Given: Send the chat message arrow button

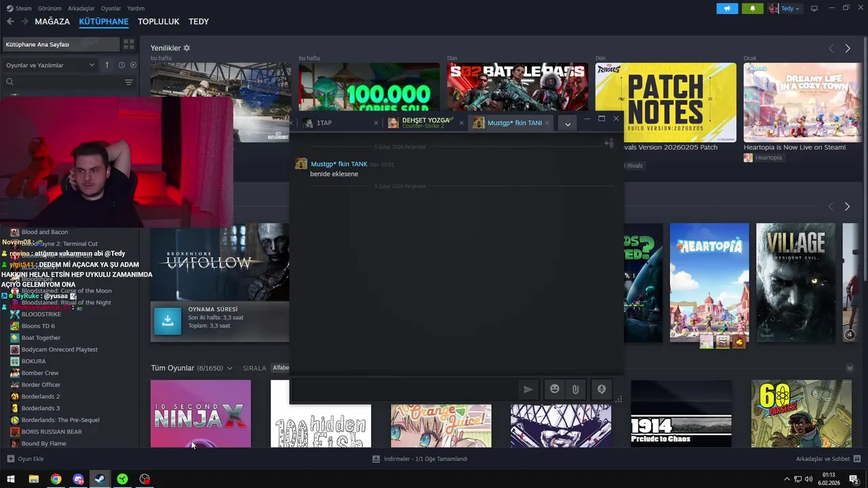Looking at the screenshot, I should (x=528, y=389).
